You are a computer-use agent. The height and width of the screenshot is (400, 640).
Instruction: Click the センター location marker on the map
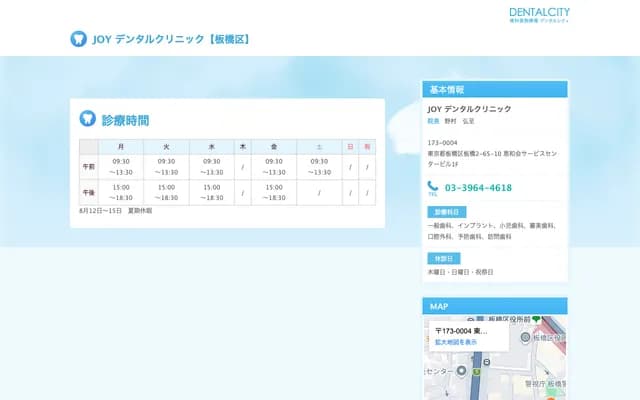coord(461,371)
